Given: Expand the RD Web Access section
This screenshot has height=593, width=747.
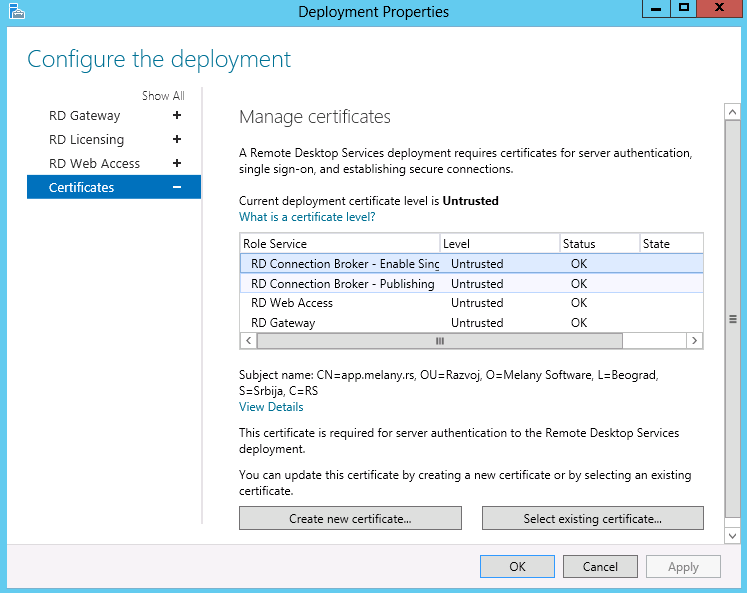Looking at the screenshot, I should click(177, 163).
